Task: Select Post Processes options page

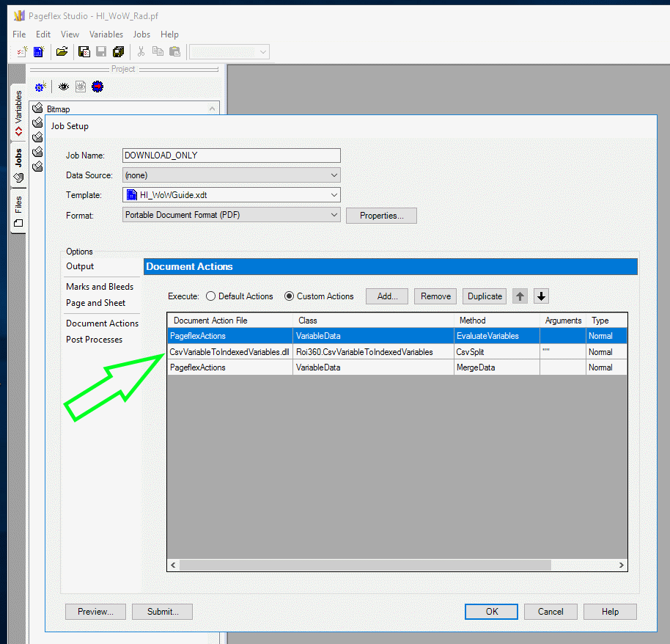Action: [94, 340]
